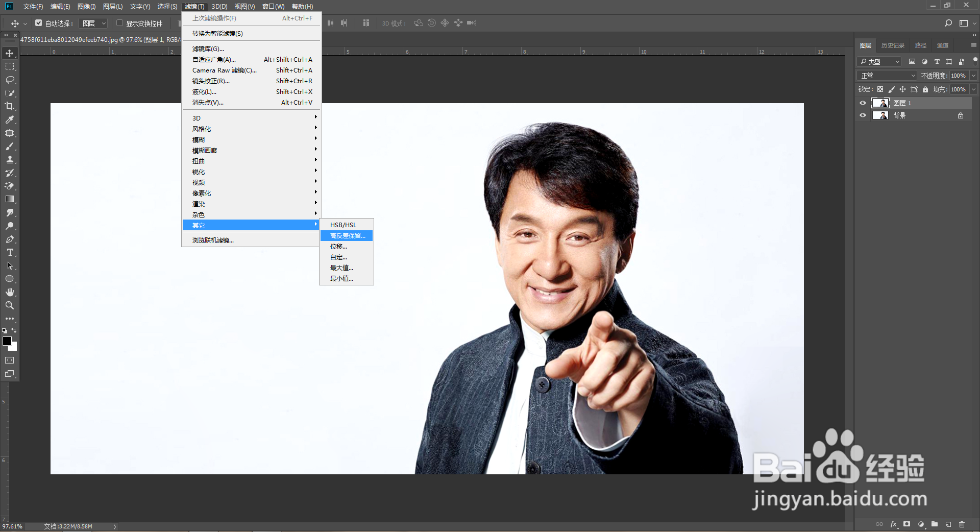Click 转换为智能滤镜 option
The width and height of the screenshot is (980, 532).
252,34
